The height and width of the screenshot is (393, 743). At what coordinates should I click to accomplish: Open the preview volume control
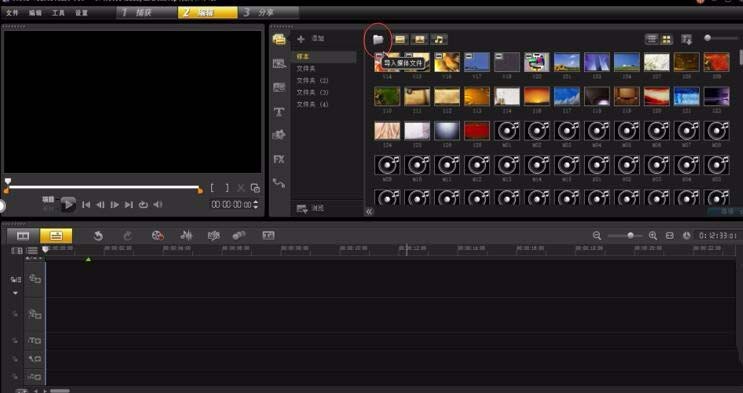tap(158, 205)
